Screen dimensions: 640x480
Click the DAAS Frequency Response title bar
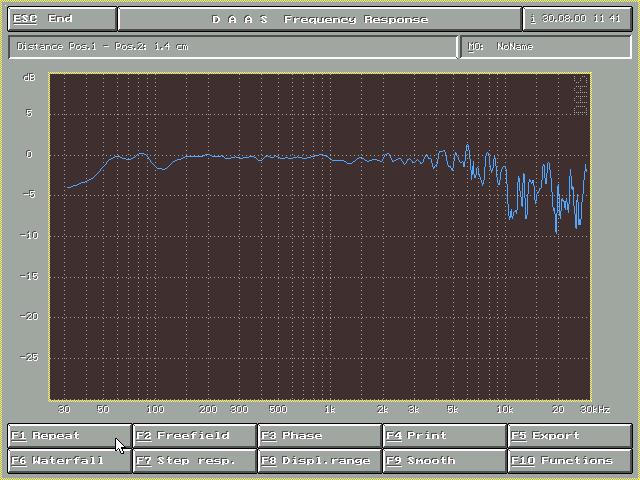point(319,19)
